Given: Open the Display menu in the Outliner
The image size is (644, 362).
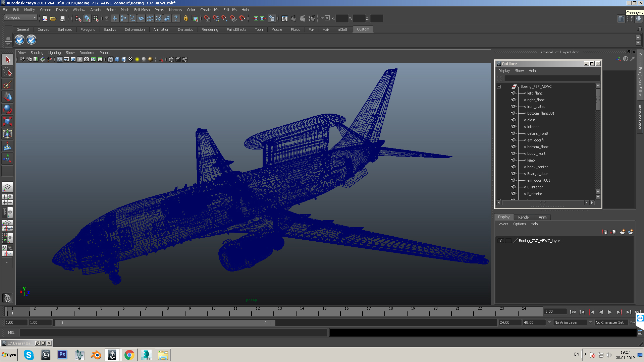Looking at the screenshot, I should (x=504, y=71).
